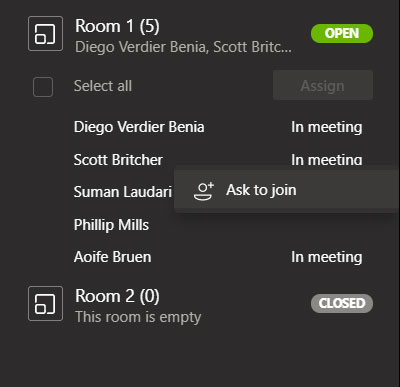400x387 pixels.
Task: Click the Room 1 breakout room icon
Action: point(45,34)
